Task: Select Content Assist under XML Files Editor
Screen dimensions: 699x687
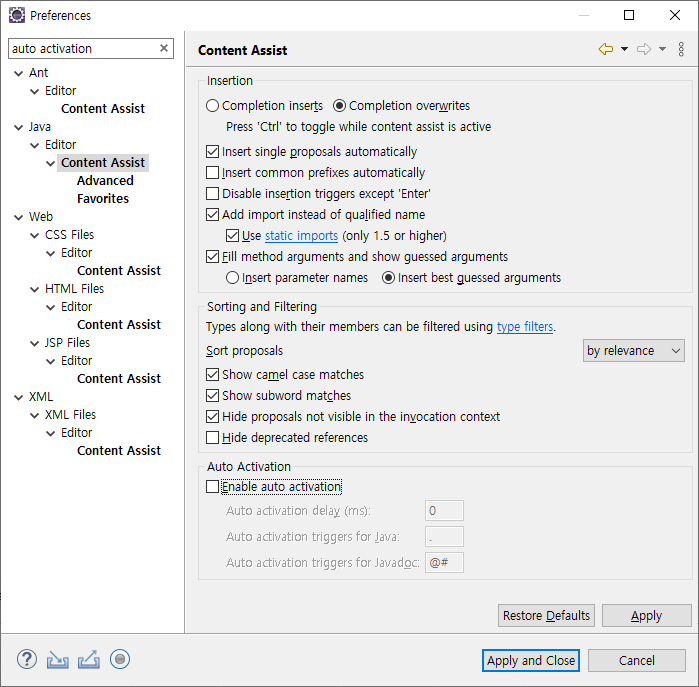Action: click(x=119, y=451)
